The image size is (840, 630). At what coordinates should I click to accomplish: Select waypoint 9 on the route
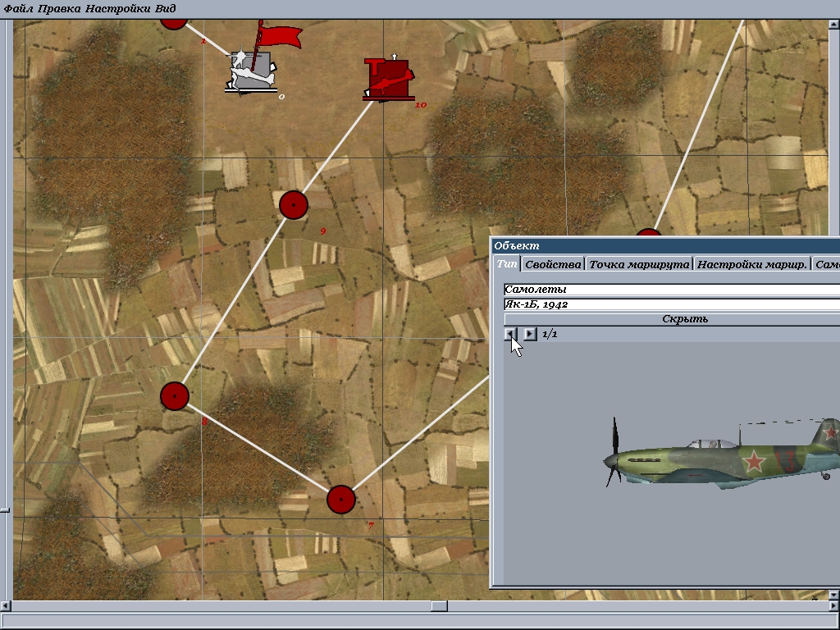coord(294,204)
